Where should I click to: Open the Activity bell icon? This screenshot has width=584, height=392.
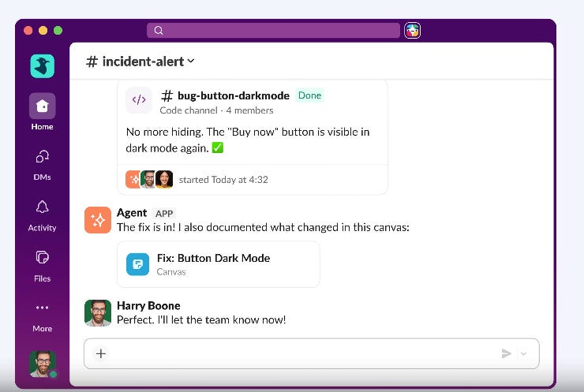pyautogui.click(x=42, y=207)
